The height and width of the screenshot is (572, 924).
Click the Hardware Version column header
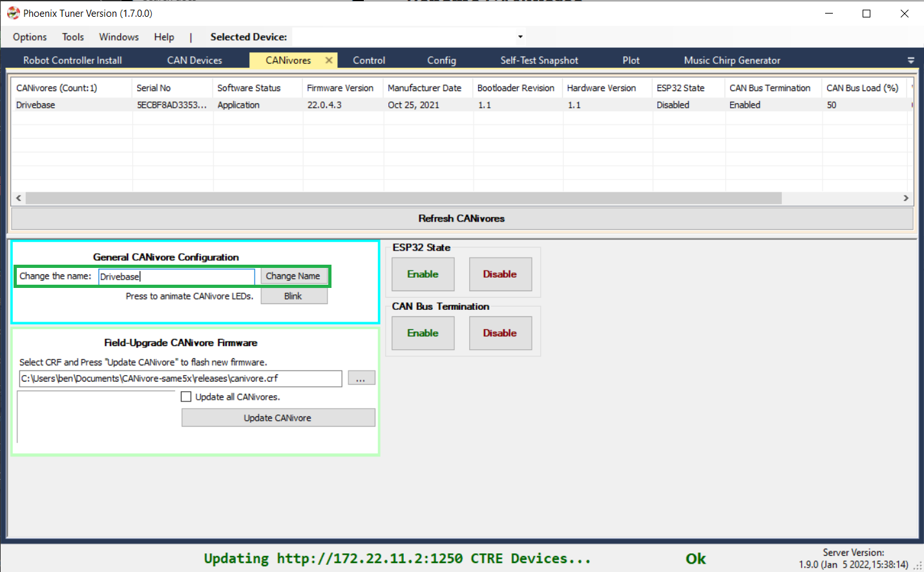point(607,88)
